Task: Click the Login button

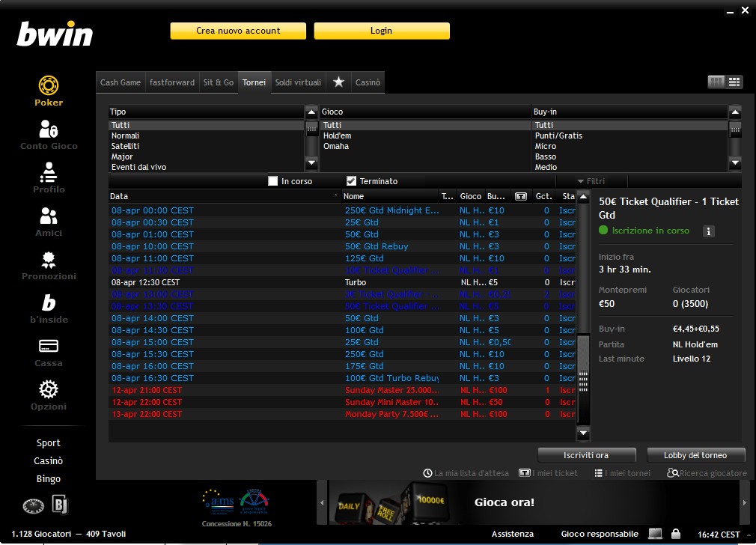Action: [382, 31]
